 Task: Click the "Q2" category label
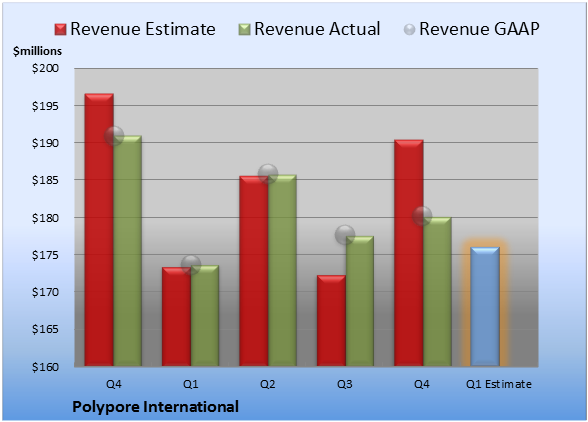click(268, 384)
